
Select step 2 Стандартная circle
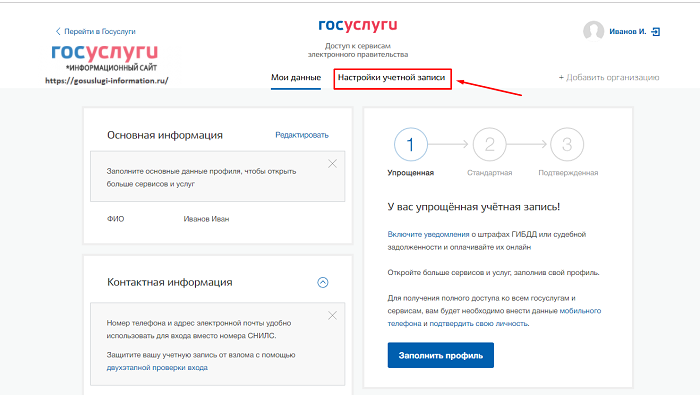[489, 145]
